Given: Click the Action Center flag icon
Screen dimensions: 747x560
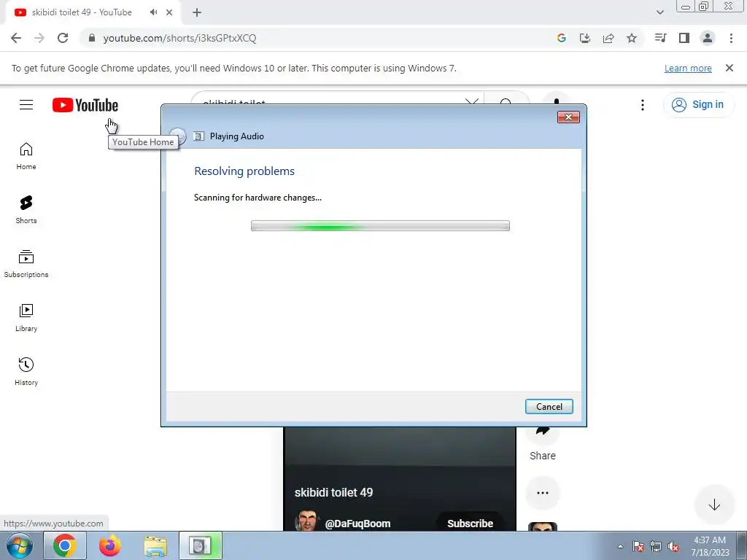Looking at the screenshot, I should pos(638,547).
